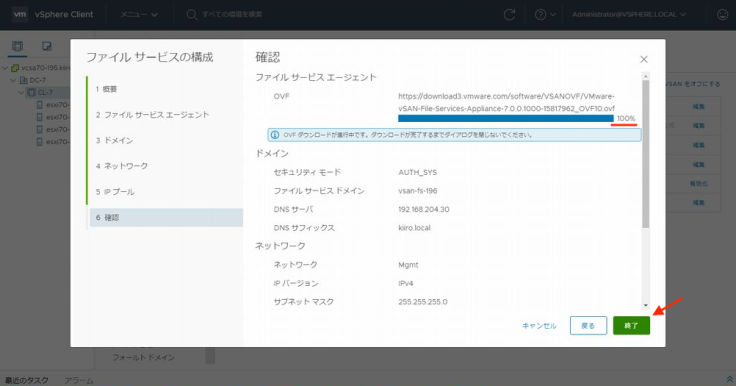The width and height of the screenshot is (736, 386).
Task: Open the Administrator@VSPHERE.LOCAL user menu
Action: coord(629,15)
